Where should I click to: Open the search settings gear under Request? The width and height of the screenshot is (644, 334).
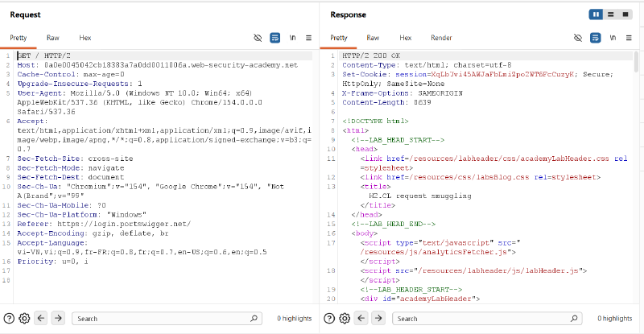point(24,319)
